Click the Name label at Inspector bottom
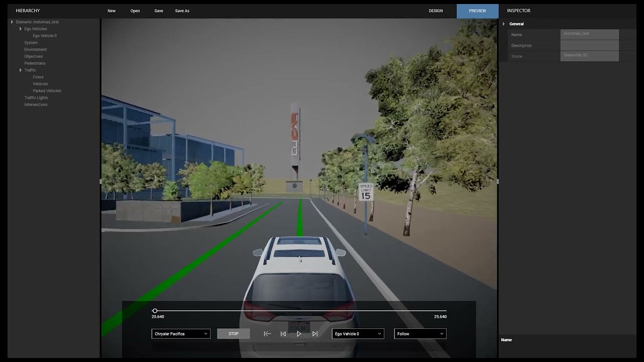Viewport: 644px width, 362px height. pyautogui.click(x=507, y=340)
